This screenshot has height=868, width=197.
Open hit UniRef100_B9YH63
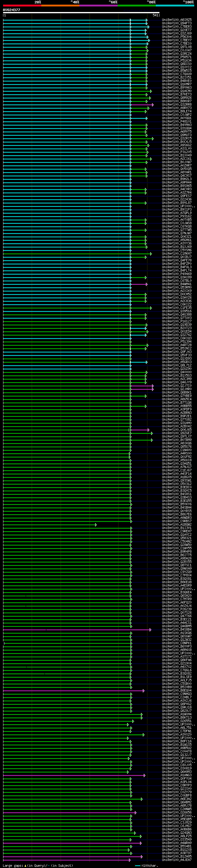(177, 88)
